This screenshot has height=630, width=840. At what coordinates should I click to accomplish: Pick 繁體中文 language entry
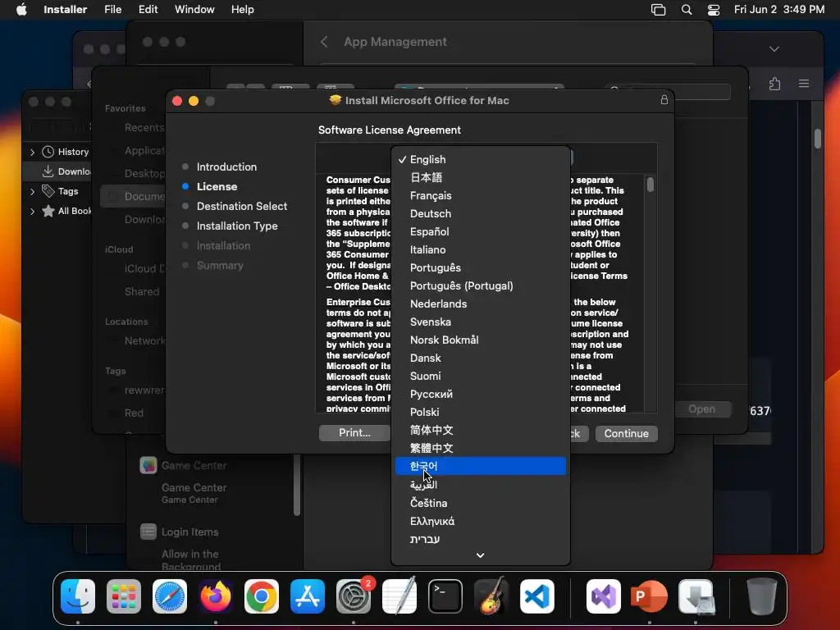480,448
